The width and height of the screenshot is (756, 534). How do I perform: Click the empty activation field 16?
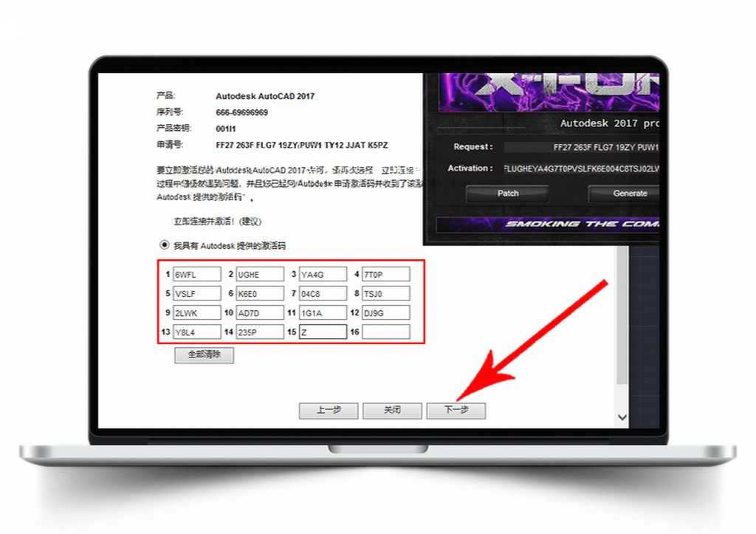click(x=385, y=332)
